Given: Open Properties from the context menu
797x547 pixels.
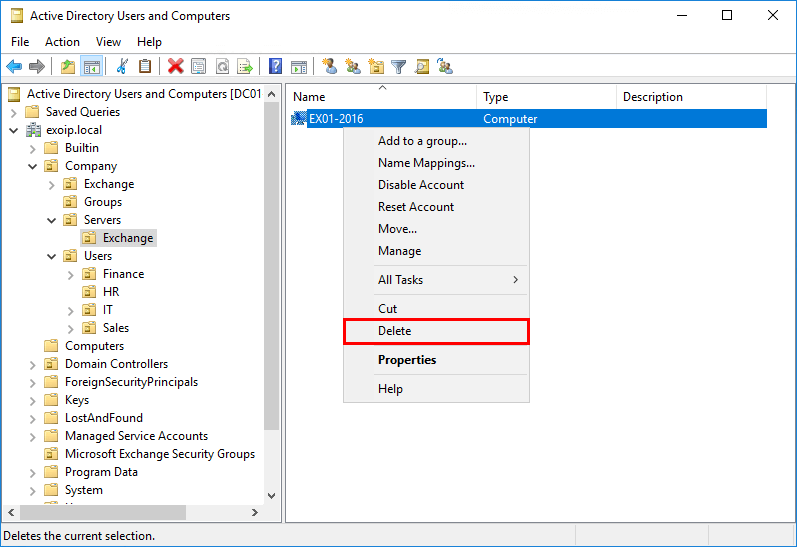Looking at the screenshot, I should click(x=436, y=360).
